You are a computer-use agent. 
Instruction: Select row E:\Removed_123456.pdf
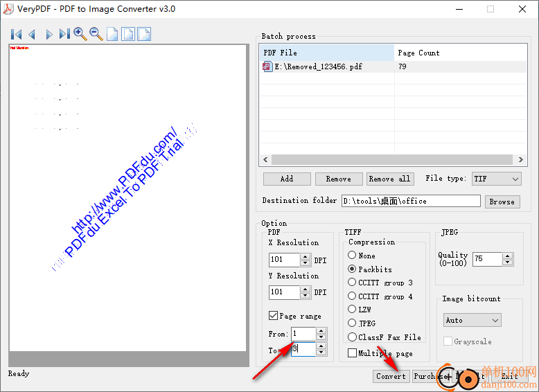pyautogui.click(x=393, y=66)
